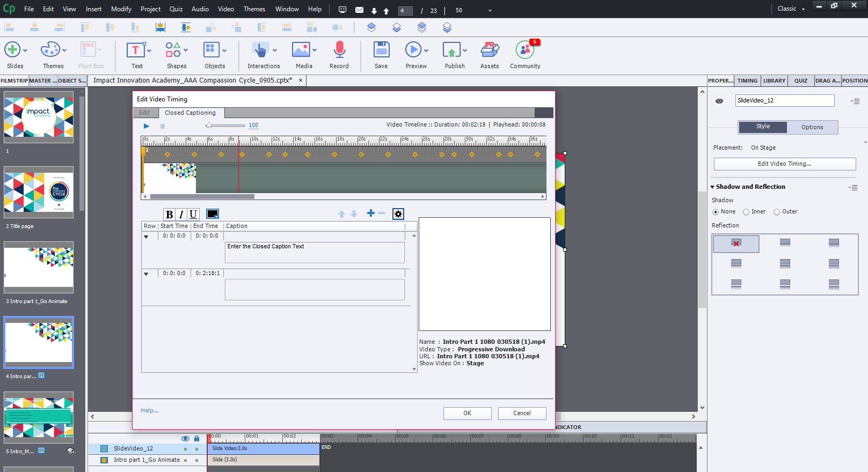
Task: Play the video in Edit Video Timing
Action: coord(146,126)
